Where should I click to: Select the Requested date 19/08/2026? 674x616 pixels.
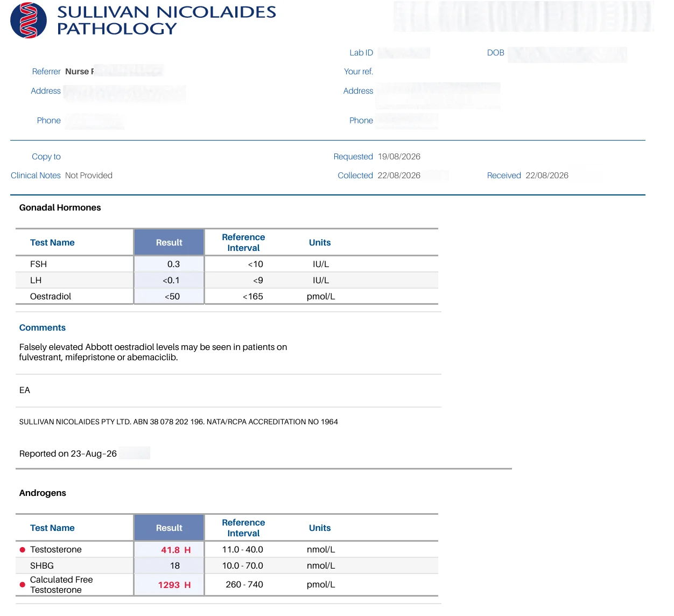(x=399, y=157)
